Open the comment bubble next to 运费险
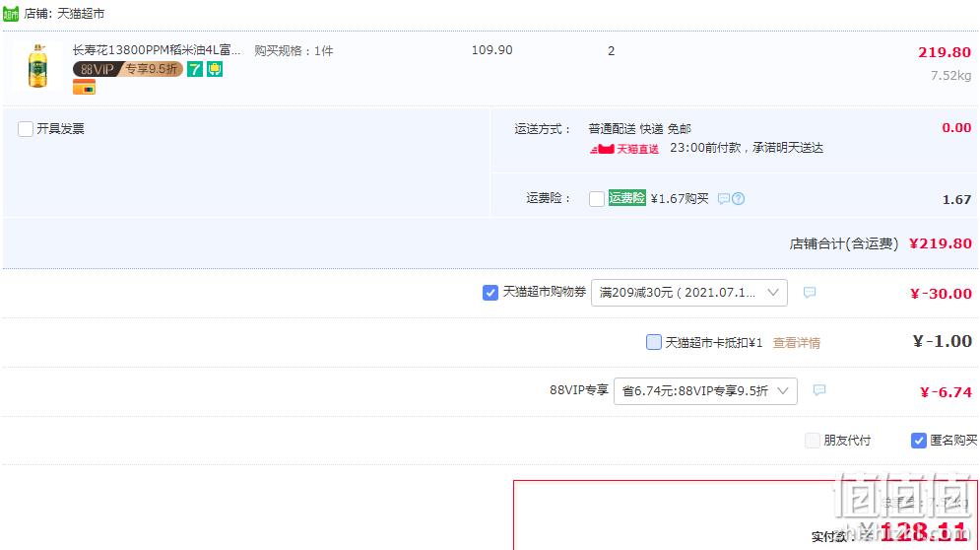 [x=723, y=199]
